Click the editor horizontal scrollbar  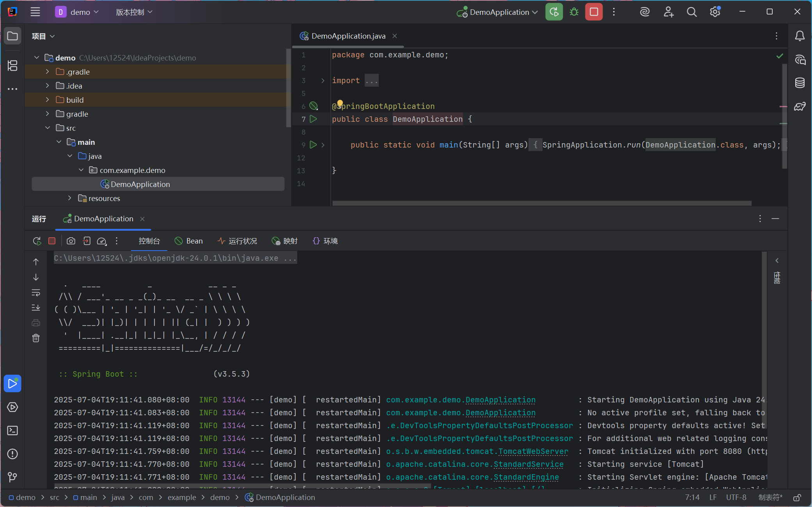coord(541,203)
